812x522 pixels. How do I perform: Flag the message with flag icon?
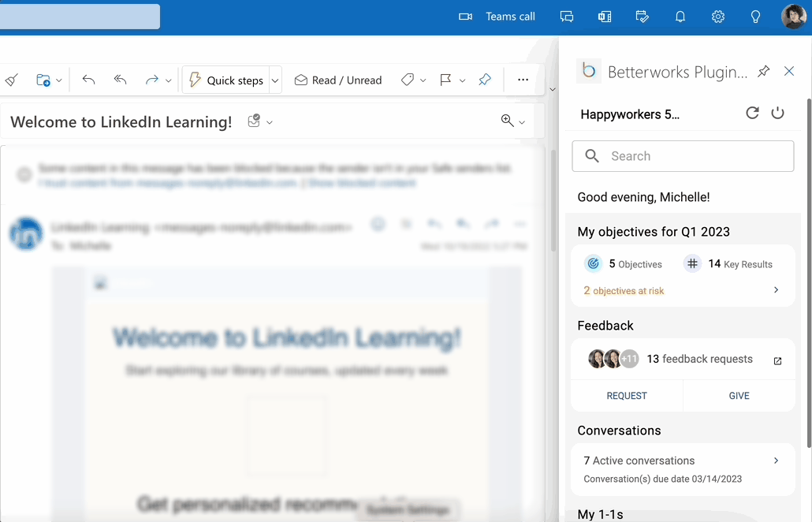(x=445, y=80)
